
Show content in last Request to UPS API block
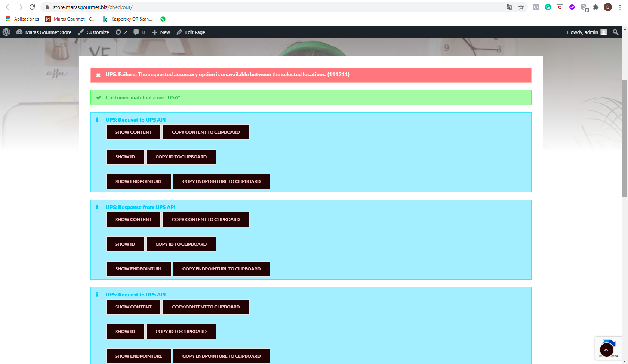[133, 307]
